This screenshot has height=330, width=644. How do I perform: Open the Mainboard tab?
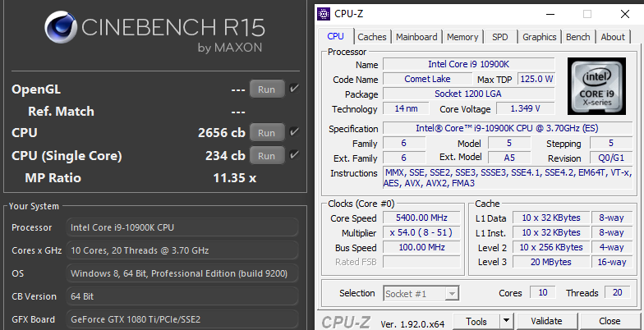pyautogui.click(x=416, y=37)
